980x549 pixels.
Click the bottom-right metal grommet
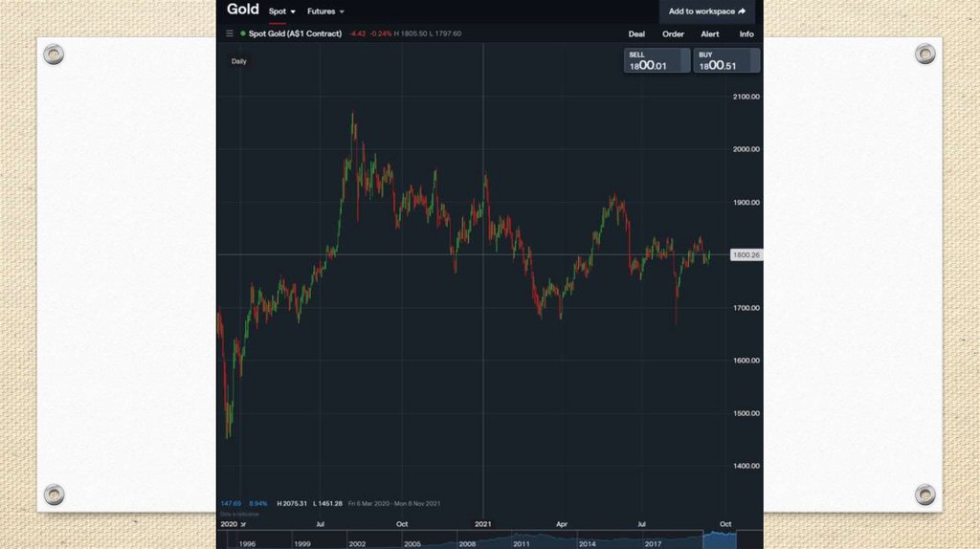(924, 494)
